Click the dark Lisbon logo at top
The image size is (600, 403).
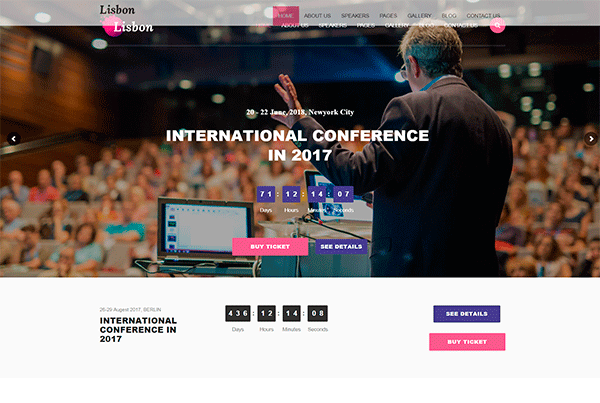point(117,10)
